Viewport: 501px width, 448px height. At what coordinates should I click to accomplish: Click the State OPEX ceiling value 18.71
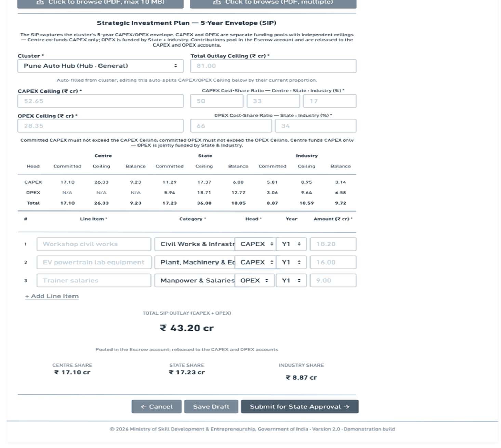(x=204, y=193)
